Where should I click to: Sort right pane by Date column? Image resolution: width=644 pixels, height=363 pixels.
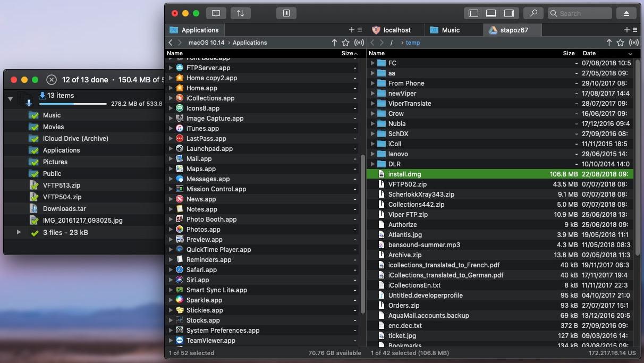point(589,53)
